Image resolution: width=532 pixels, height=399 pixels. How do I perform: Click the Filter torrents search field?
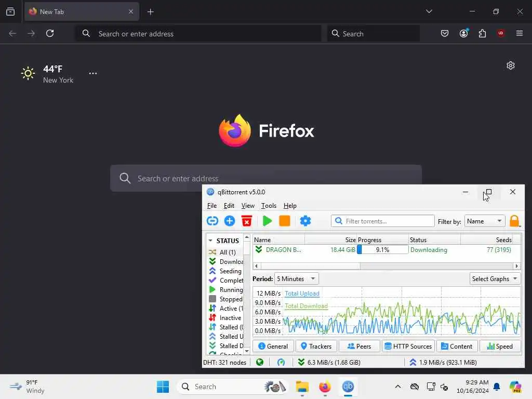(x=383, y=221)
